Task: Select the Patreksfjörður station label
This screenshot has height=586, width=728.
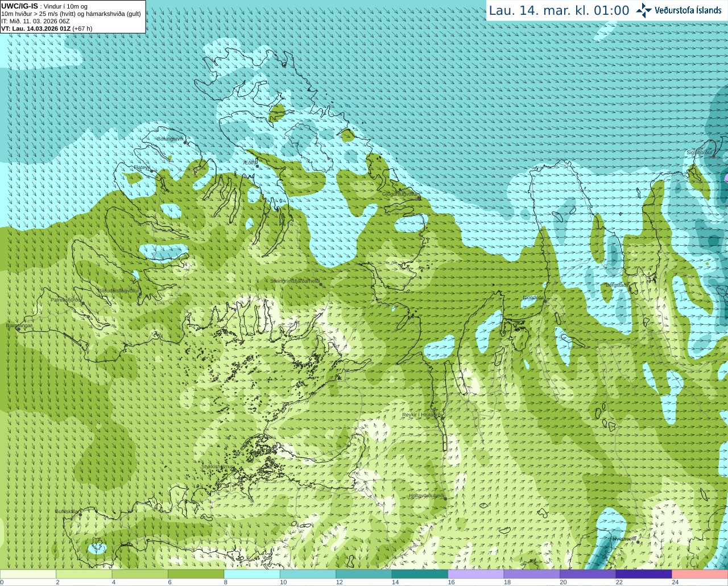Action: 66,299
